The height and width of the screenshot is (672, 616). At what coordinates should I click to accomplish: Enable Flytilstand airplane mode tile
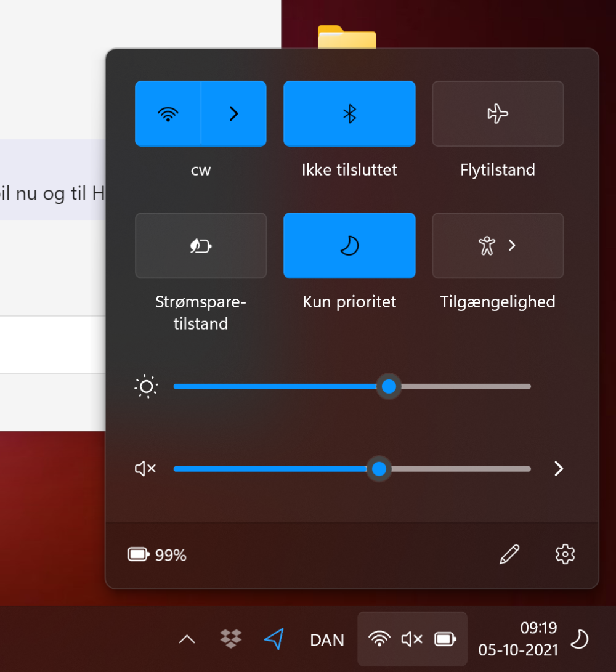pos(498,113)
